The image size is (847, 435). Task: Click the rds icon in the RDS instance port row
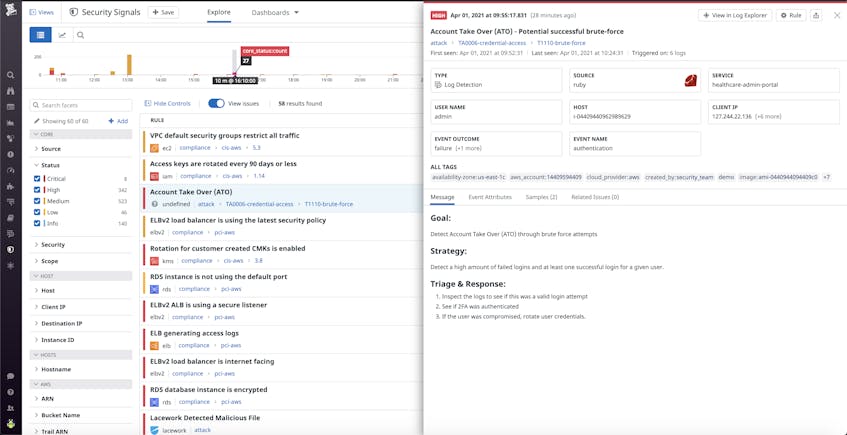point(154,289)
